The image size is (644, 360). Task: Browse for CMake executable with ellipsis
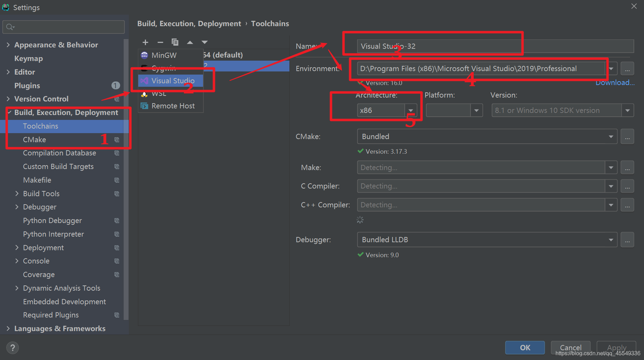(627, 137)
